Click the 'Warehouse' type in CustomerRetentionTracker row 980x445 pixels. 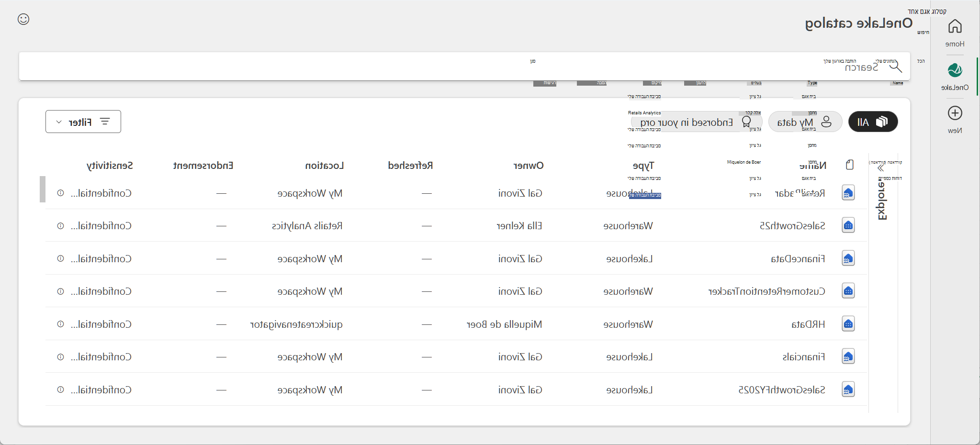(x=628, y=291)
